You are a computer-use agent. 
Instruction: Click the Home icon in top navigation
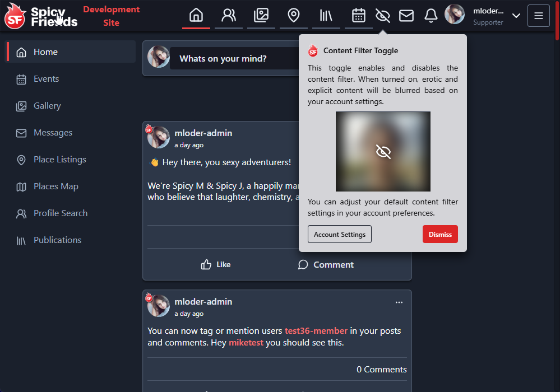(196, 15)
